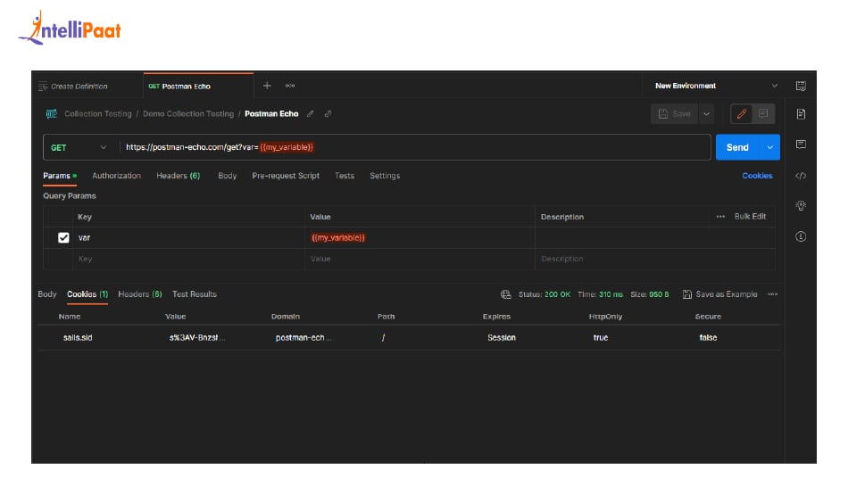Click the Status 200 OK text
The image size is (848, 504).
(545, 294)
